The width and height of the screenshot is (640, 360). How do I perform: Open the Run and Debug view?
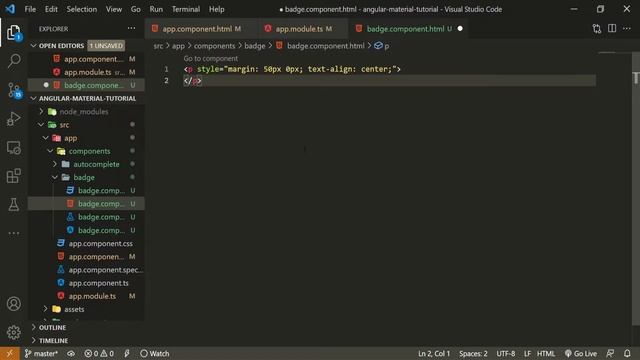pos(13,119)
